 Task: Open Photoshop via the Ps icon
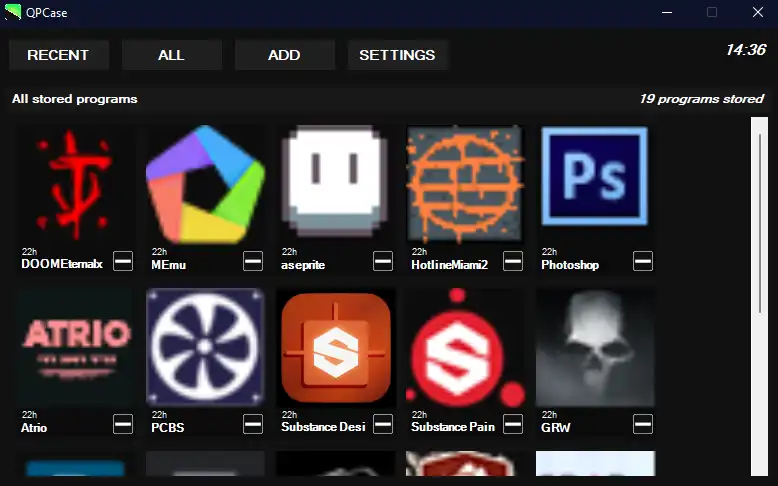point(595,185)
